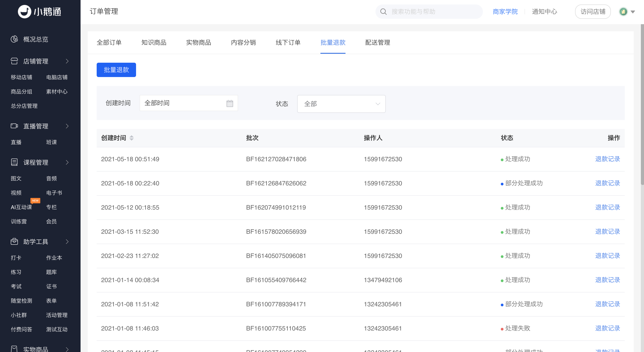The width and height of the screenshot is (644, 352).
Task: Click the 搜索功能与帮助 search field
Action: coord(429,11)
